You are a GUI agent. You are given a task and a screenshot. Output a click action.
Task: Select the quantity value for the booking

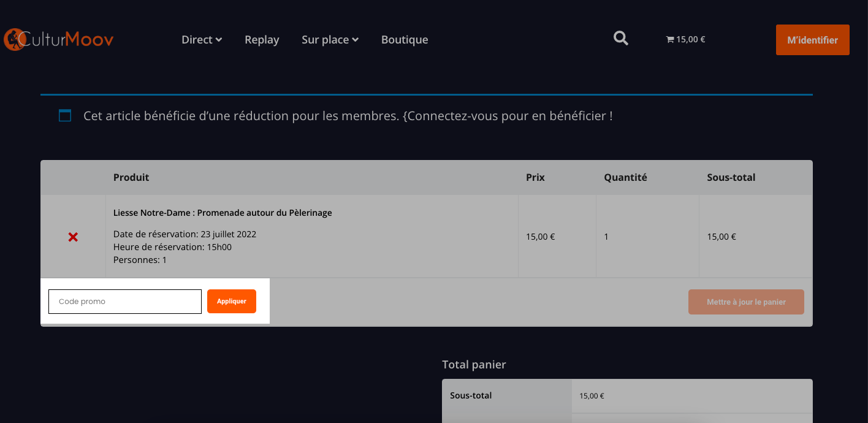(606, 237)
